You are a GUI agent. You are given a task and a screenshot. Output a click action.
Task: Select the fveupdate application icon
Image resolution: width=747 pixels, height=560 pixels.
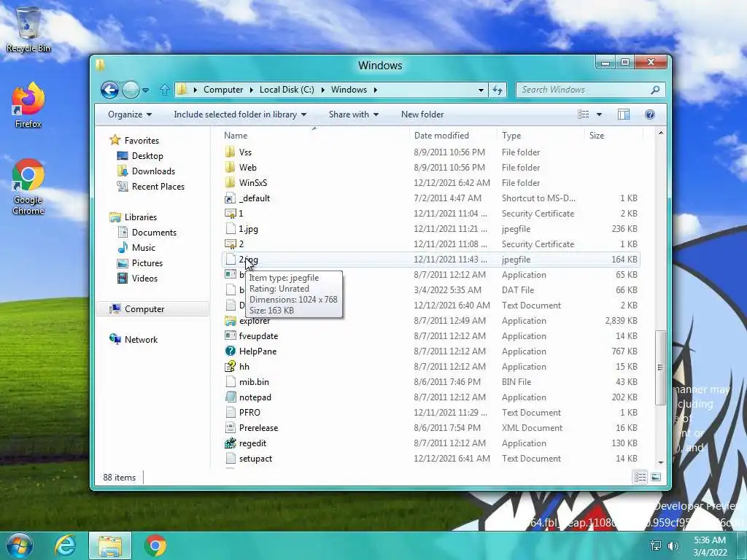[x=230, y=335]
